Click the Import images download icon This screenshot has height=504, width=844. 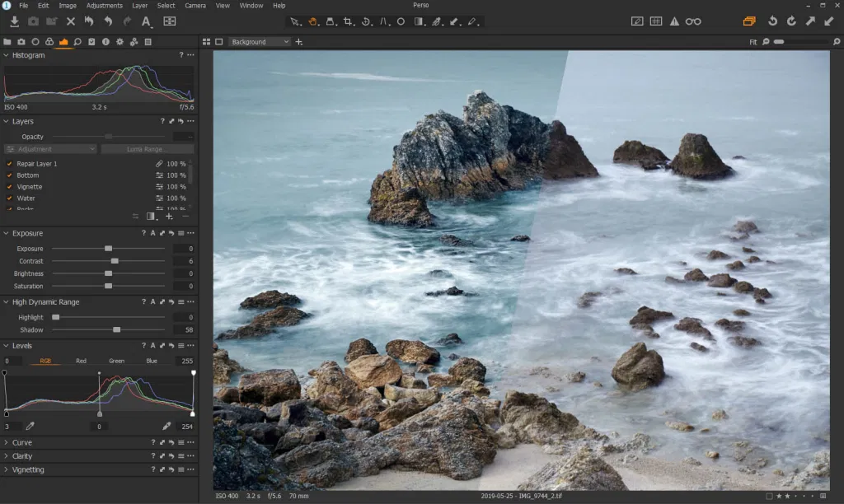coord(15,21)
